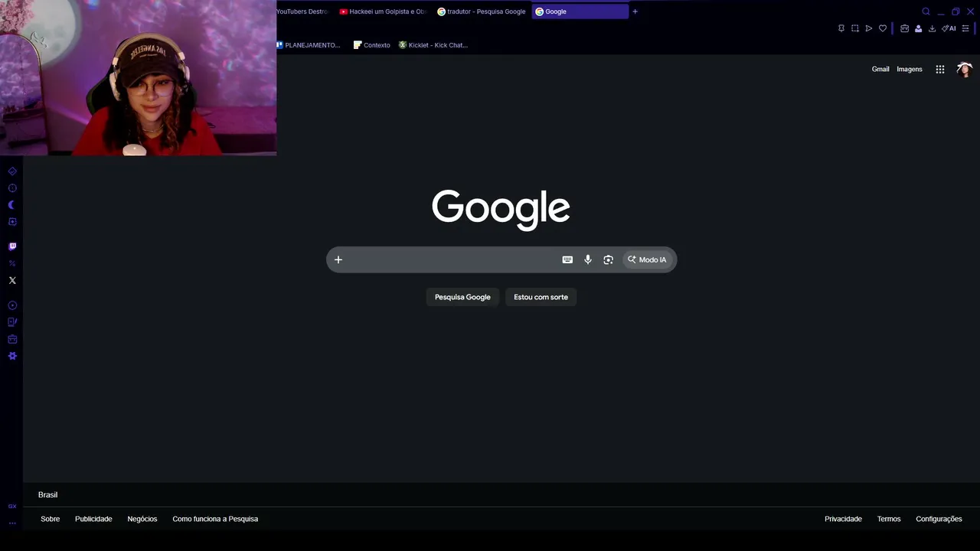Open a new browser tab
The height and width of the screenshot is (551, 980).
635,11
